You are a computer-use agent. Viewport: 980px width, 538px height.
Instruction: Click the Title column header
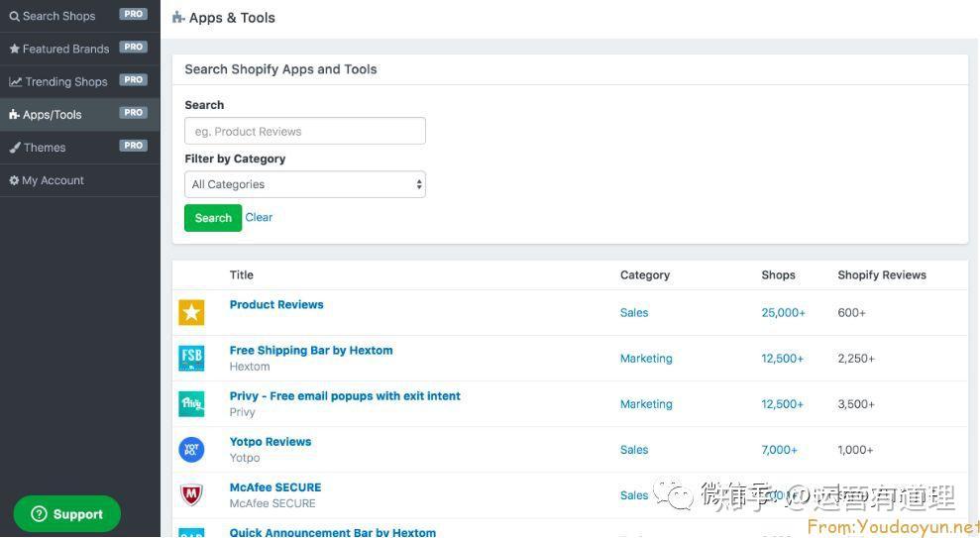pyautogui.click(x=241, y=274)
